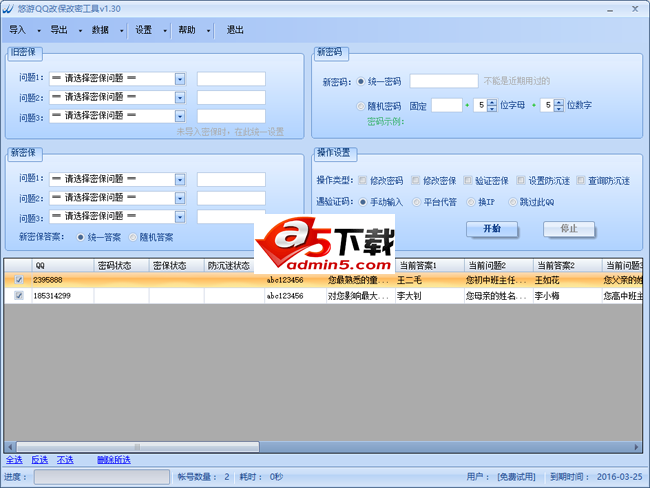
Task: Enable 修改密码 checkbox
Action: 363,180
